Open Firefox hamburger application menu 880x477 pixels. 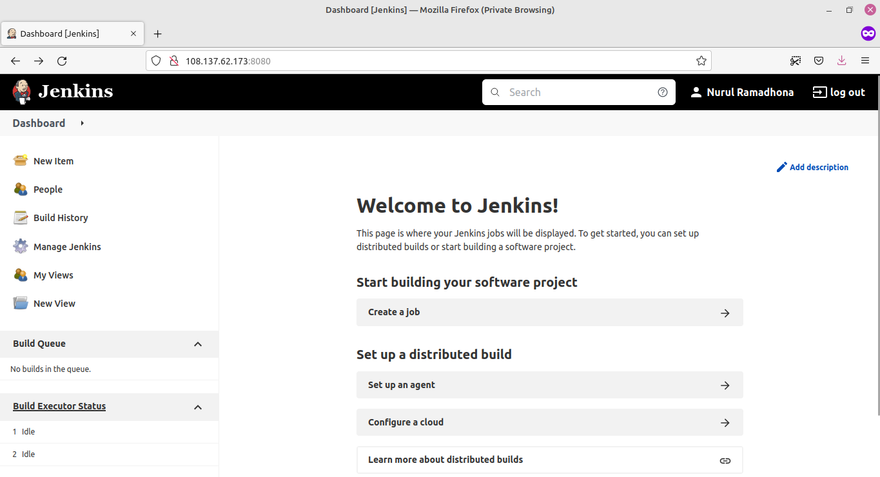tap(865, 61)
